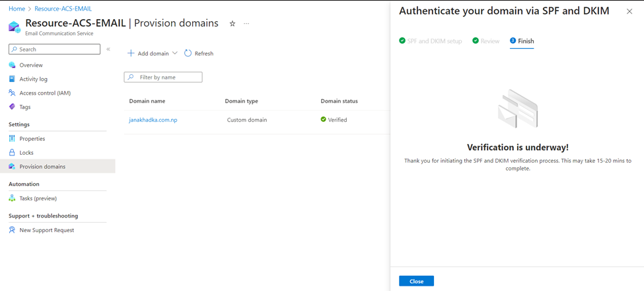Click the 'Resource-ACS-EMAIL | Provision domains' page title

click(122, 23)
